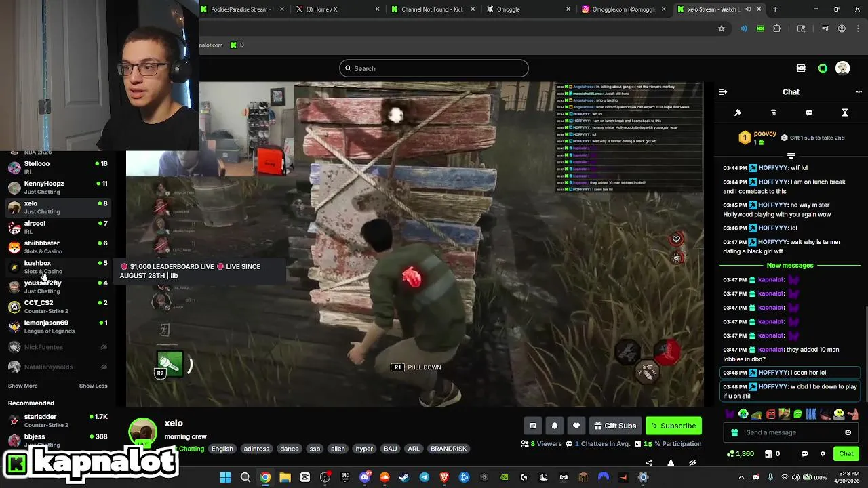Click the trash icon in the chat toolbar
Viewport: 868px width, 488px height.
[x=773, y=113]
